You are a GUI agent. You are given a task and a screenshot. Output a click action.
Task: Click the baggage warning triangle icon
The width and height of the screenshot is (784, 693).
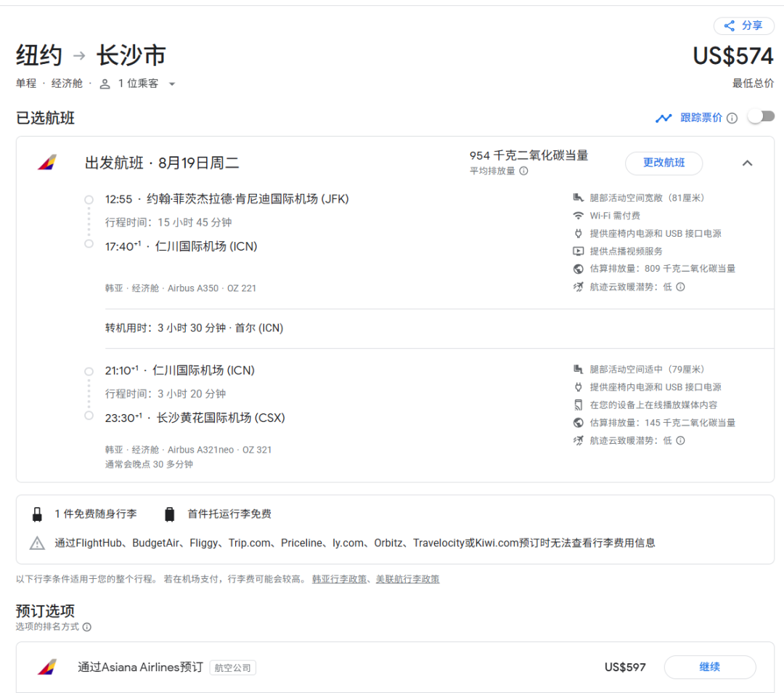coord(37,543)
